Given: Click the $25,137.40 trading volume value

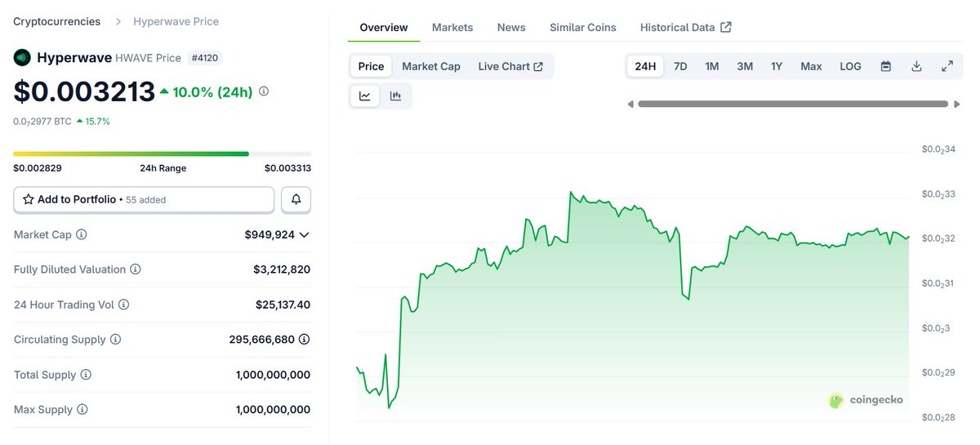Looking at the screenshot, I should click(x=283, y=305).
